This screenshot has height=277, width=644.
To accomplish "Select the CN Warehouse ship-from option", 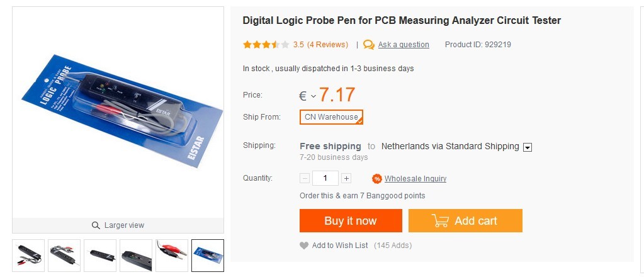I will tap(331, 117).
